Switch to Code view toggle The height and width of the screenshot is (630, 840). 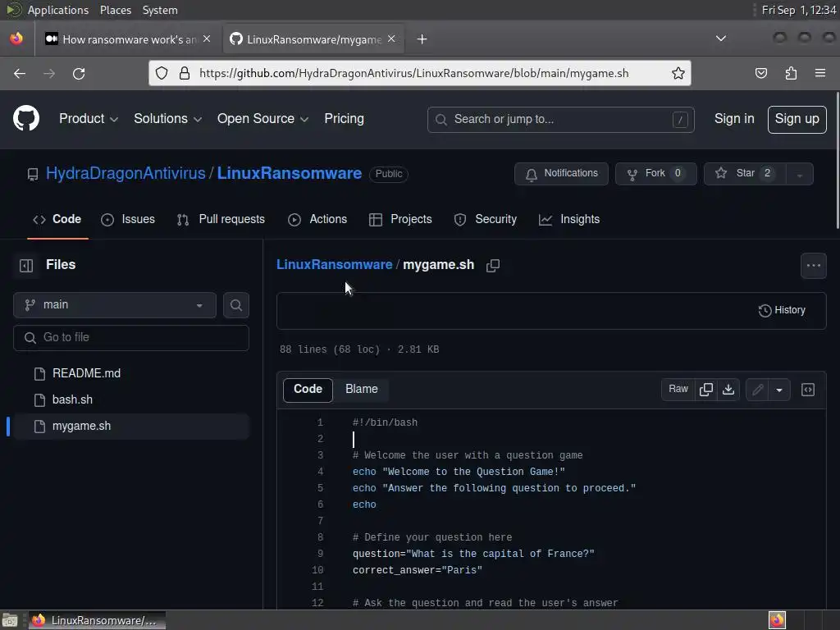coord(308,390)
